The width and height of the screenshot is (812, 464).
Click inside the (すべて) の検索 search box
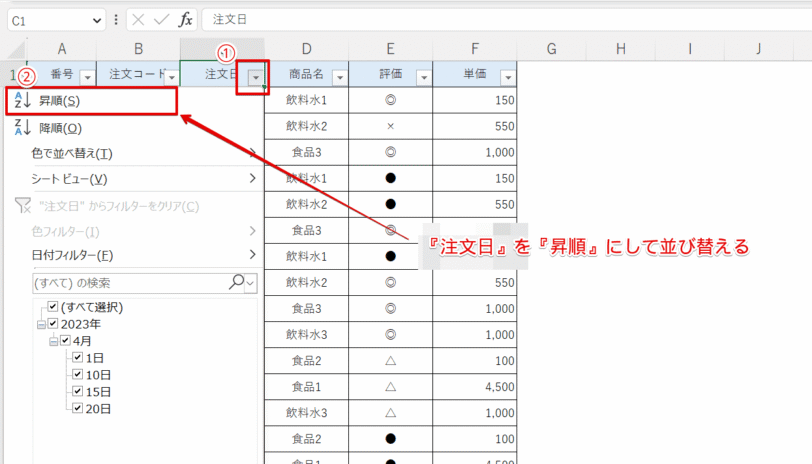(129, 283)
